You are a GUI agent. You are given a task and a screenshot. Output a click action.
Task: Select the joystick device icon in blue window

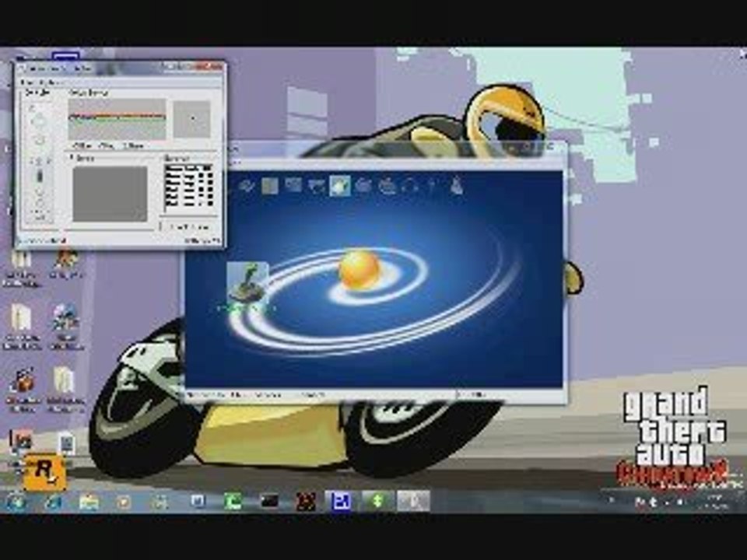[247, 283]
